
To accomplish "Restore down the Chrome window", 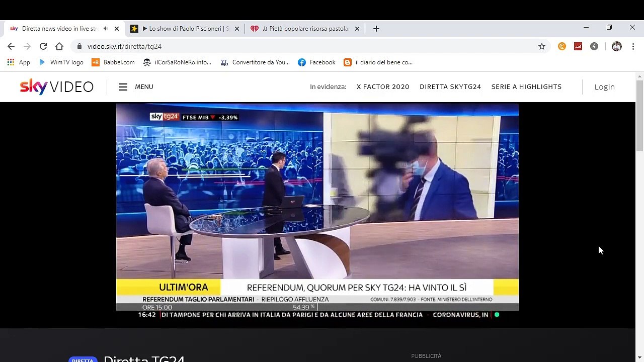I will point(609,27).
